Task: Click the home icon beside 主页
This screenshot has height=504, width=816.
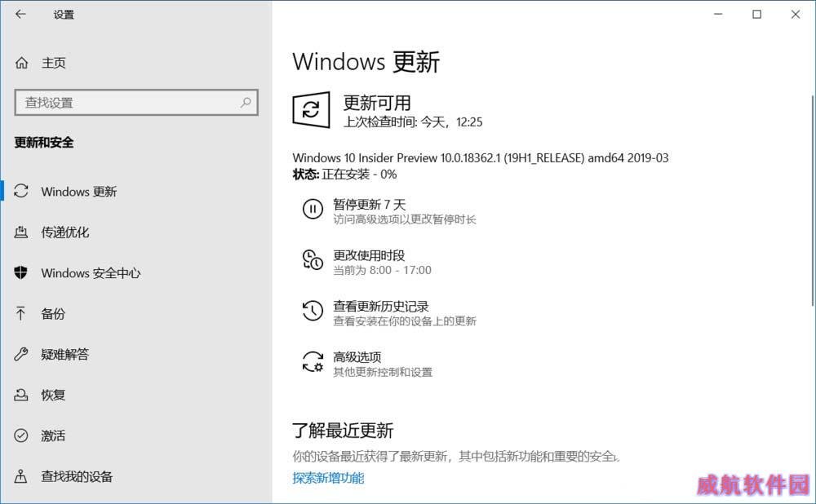Action: 21,63
